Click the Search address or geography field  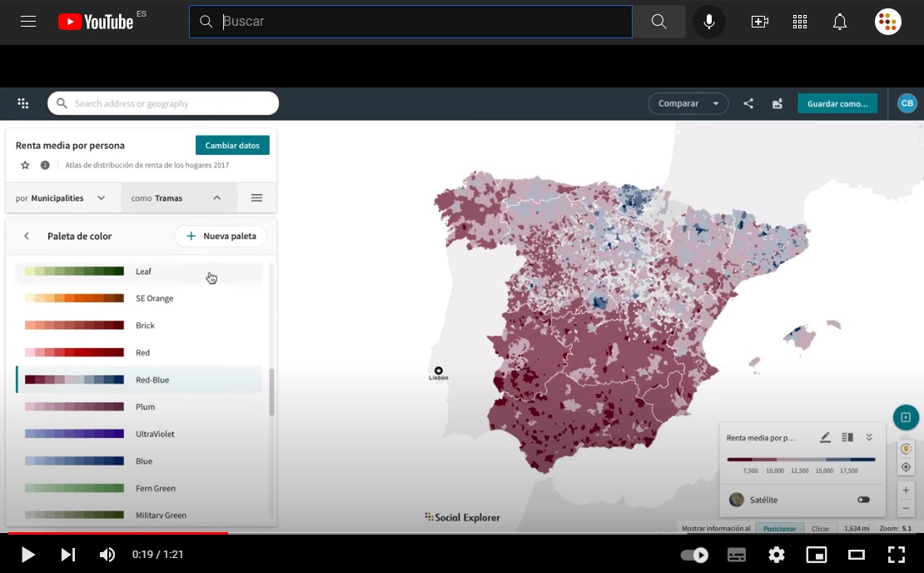point(163,103)
